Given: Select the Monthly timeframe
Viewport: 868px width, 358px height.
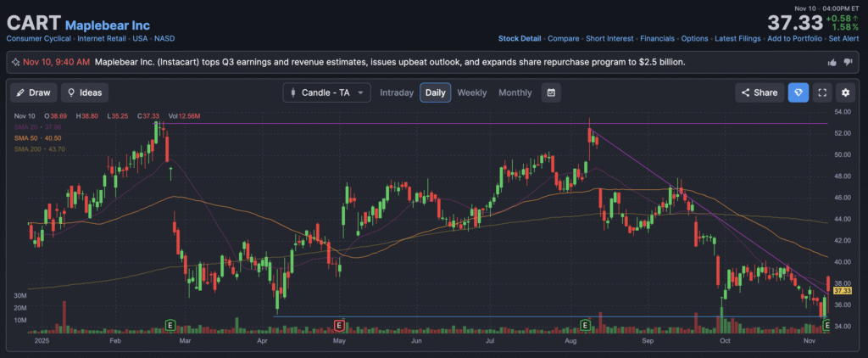Looking at the screenshot, I should (x=515, y=92).
